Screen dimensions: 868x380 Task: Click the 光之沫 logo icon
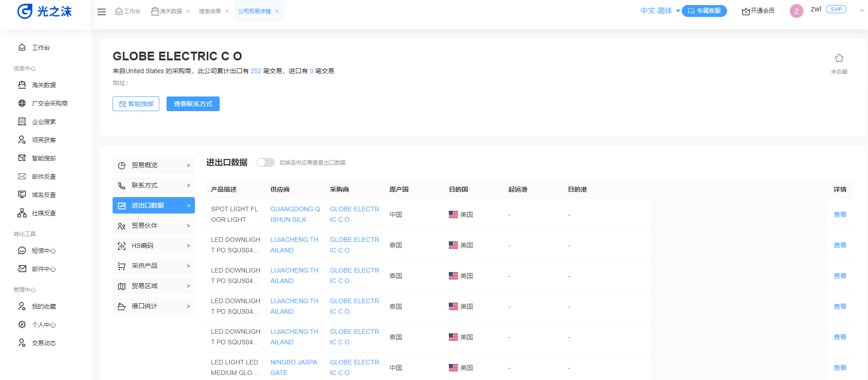(25, 11)
